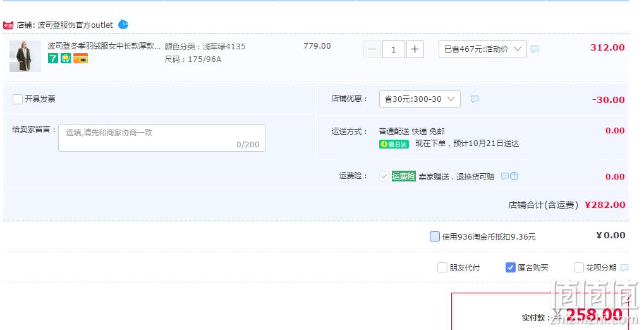Click the comment icon next to 花呗分期
Screen dimensions: 644x330
[x=624, y=267]
